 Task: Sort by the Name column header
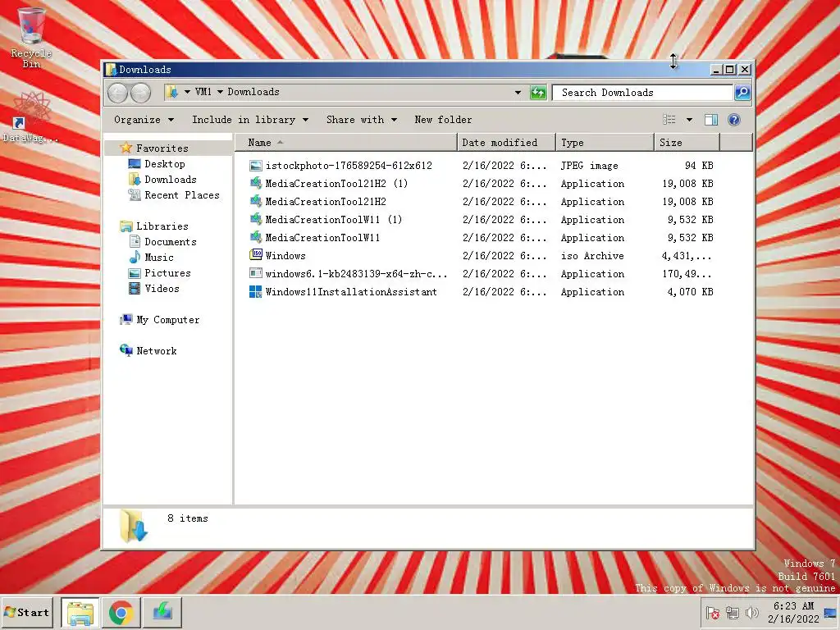point(345,143)
